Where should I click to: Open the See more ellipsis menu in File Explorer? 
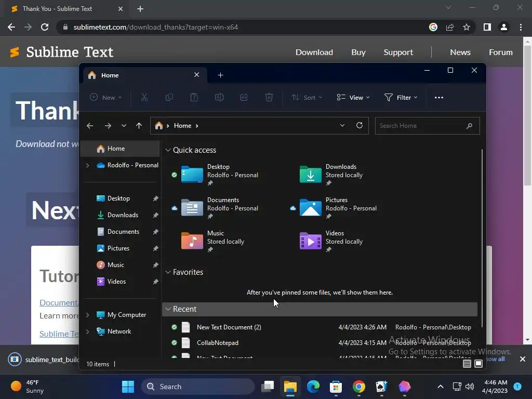click(438, 97)
